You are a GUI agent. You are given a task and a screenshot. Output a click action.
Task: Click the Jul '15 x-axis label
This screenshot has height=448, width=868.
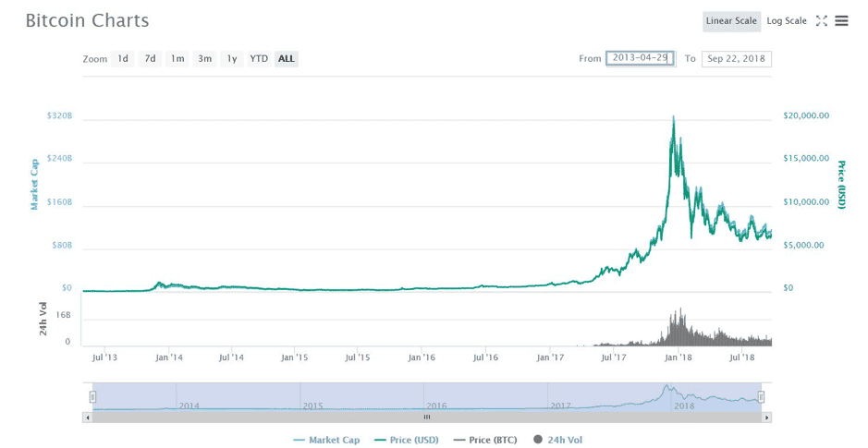click(358, 357)
